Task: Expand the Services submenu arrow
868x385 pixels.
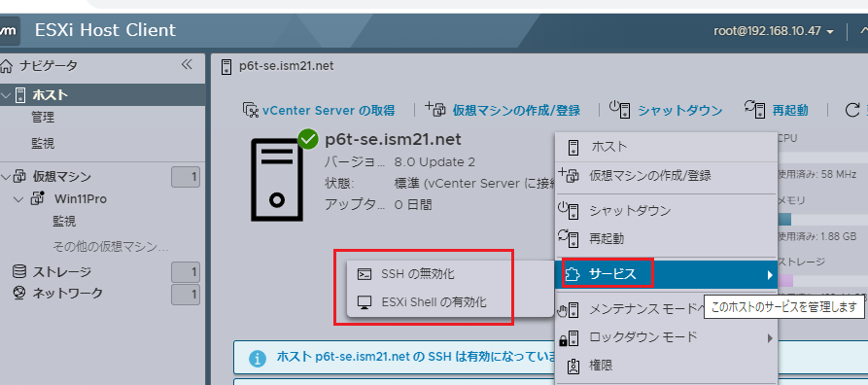Action: [770, 275]
